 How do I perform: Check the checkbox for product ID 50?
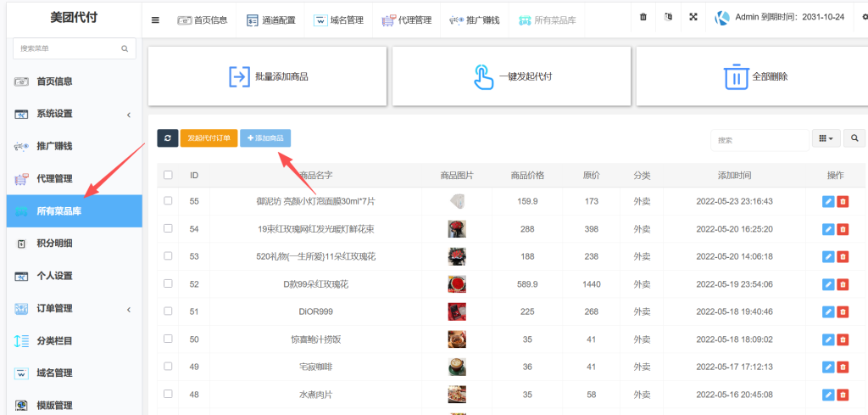click(169, 339)
